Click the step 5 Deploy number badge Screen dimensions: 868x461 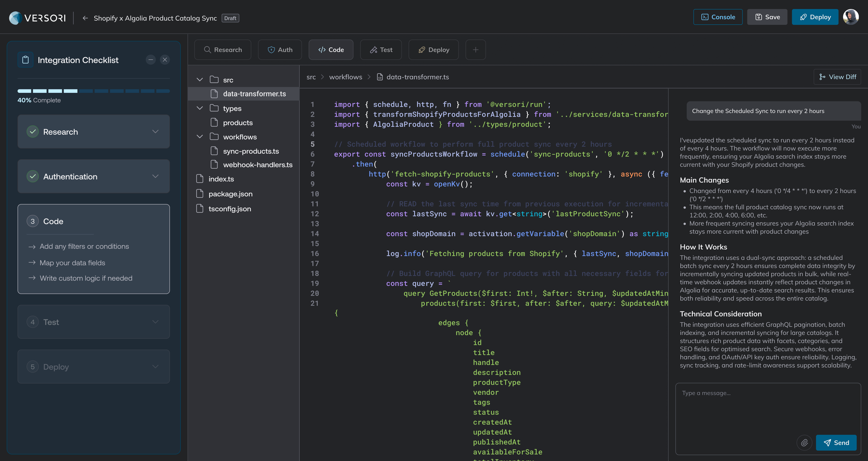(x=33, y=367)
